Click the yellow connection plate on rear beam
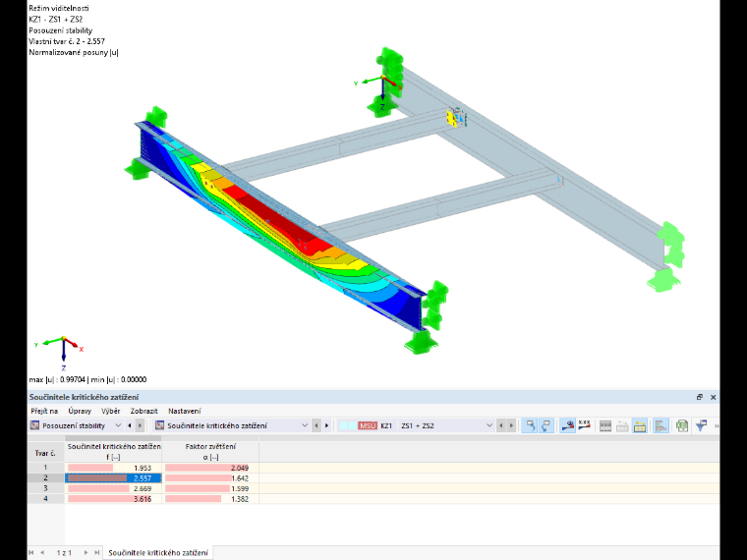This screenshot has height=560, width=747. pos(451,119)
